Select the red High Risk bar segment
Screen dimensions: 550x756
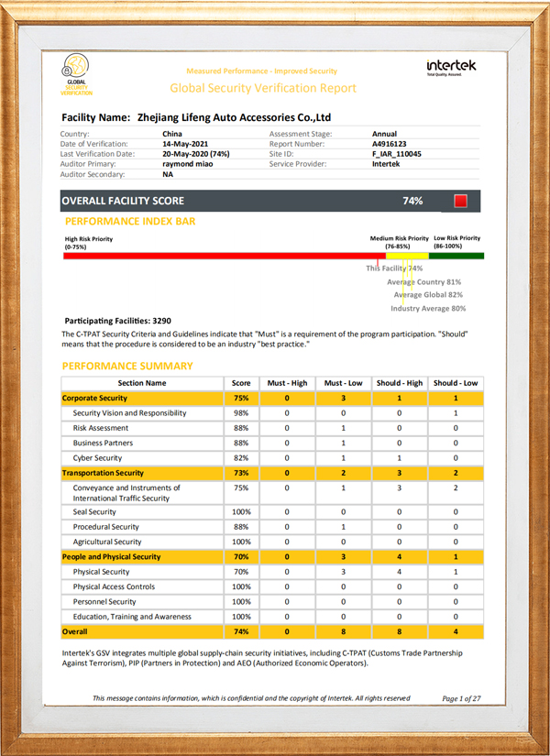(220, 257)
